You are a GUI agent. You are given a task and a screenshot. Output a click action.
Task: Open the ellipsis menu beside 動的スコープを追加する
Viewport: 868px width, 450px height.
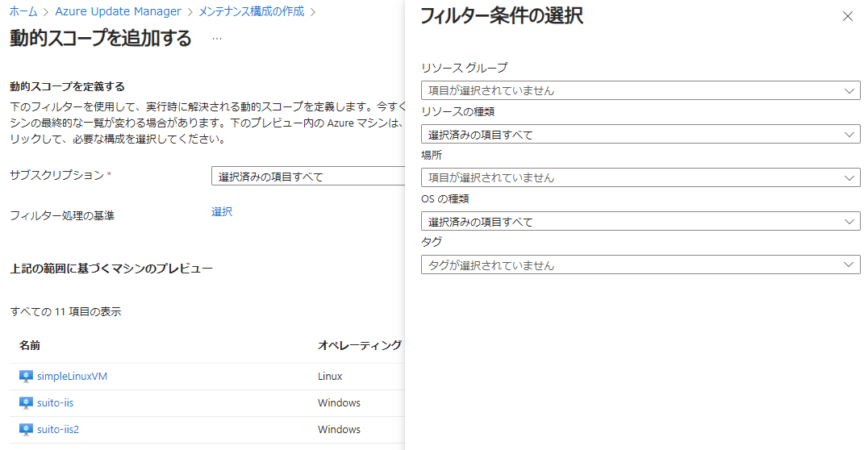[x=216, y=39]
